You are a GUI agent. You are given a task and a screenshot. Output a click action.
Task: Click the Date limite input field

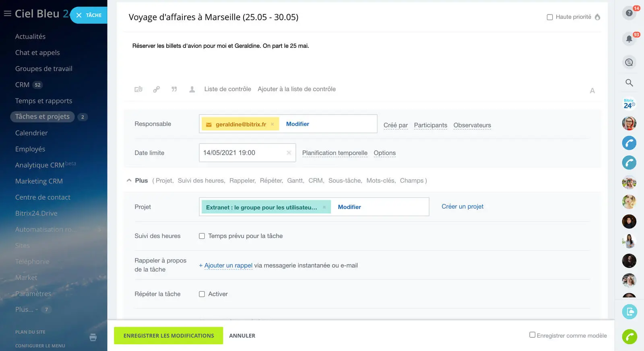point(242,153)
